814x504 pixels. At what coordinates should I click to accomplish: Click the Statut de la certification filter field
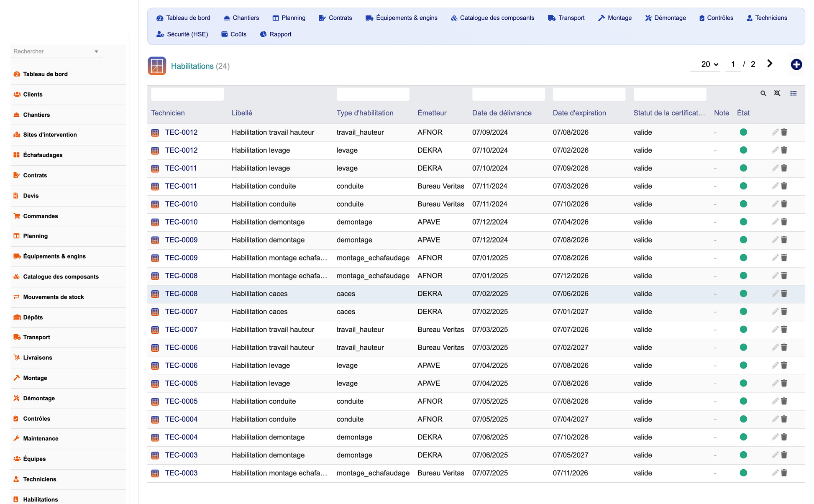[670, 94]
